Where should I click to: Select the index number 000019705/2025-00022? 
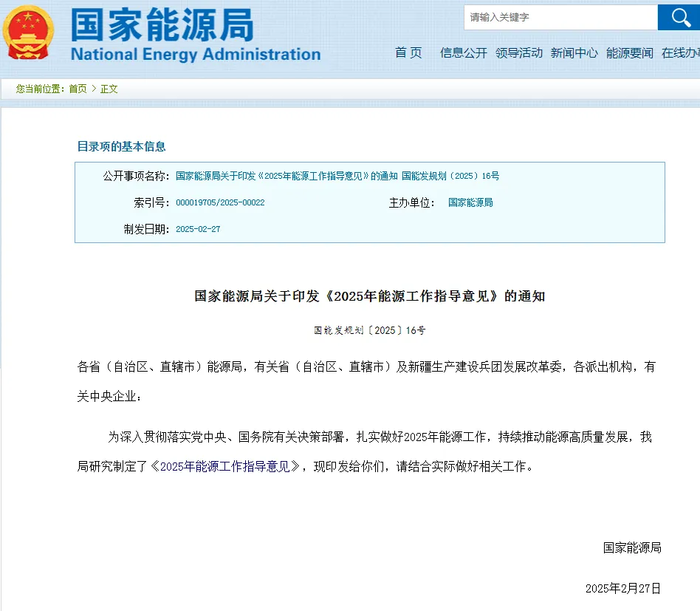pyautogui.click(x=220, y=202)
